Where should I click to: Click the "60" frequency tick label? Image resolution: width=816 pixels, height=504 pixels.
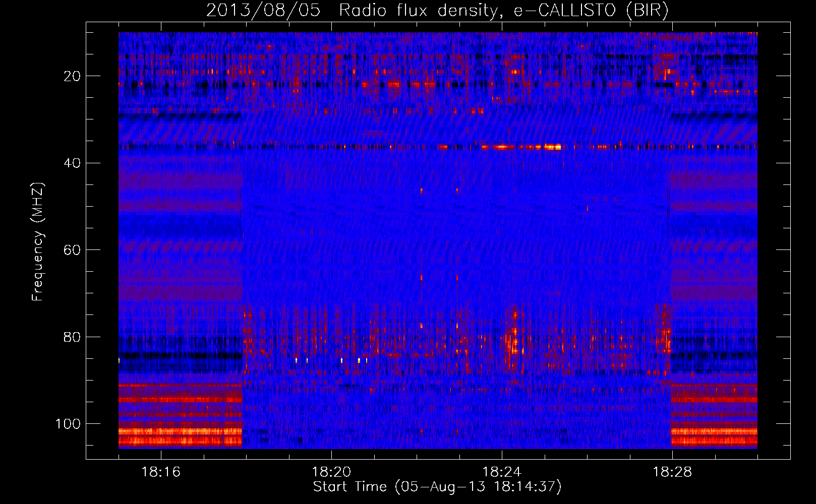pyautogui.click(x=72, y=250)
